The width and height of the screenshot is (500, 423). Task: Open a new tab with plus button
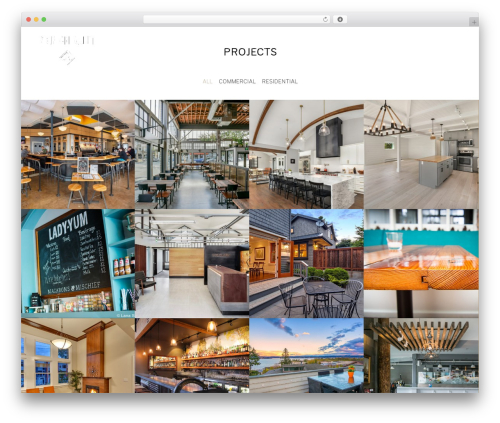click(x=474, y=22)
